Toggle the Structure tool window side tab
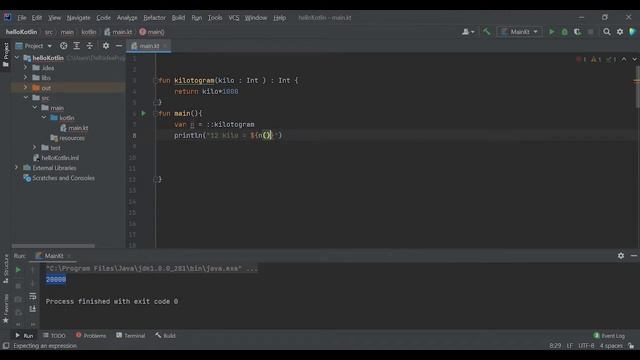This screenshot has width=640, height=360. click(6, 269)
